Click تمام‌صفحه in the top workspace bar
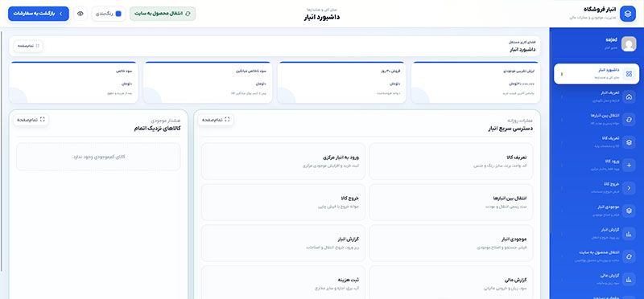 tap(28, 46)
